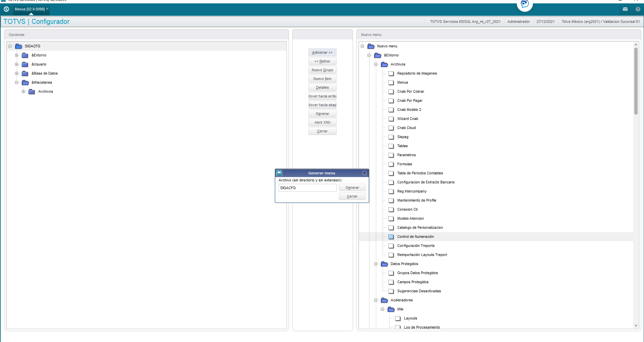Click the Mover hacia arriba button
This screenshot has width=644, height=342.
coord(322,96)
